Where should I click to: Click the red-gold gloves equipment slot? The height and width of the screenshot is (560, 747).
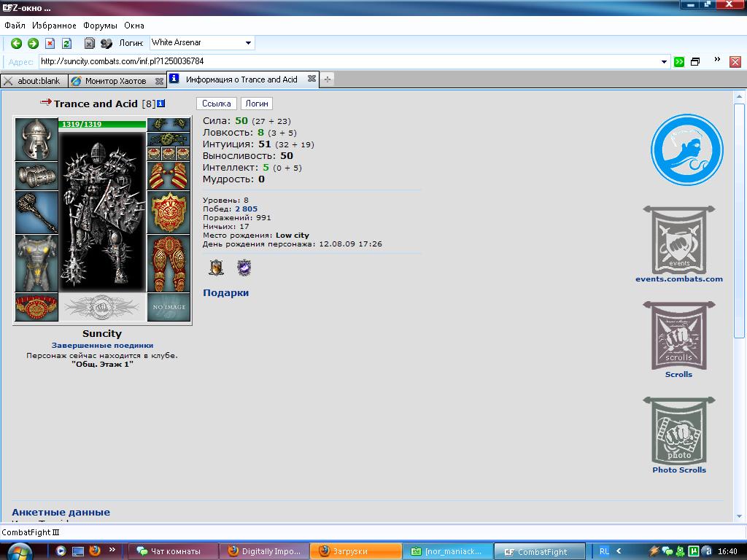pos(169,176)
